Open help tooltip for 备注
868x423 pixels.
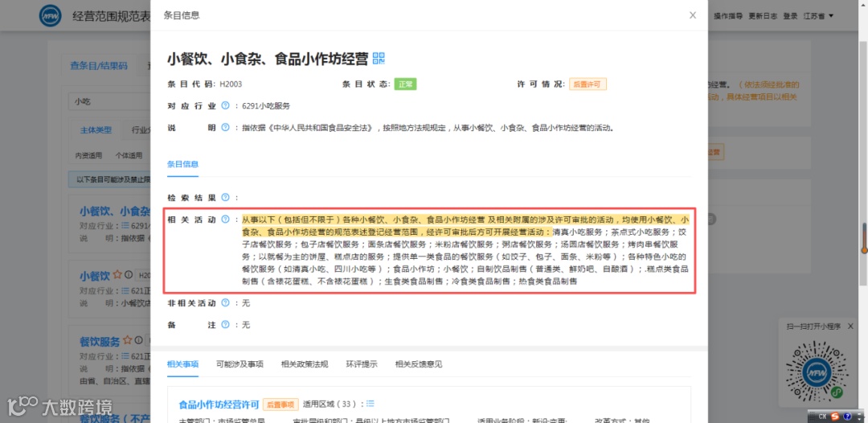click(225, 325)
